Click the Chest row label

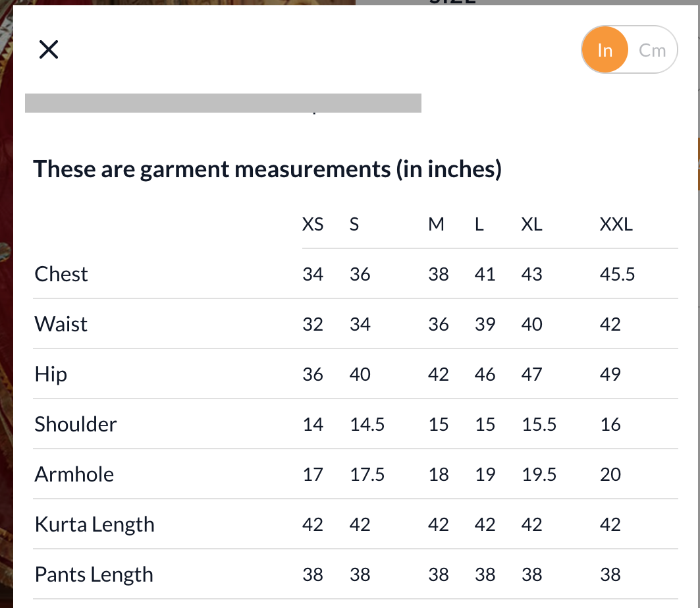(61, 274)
